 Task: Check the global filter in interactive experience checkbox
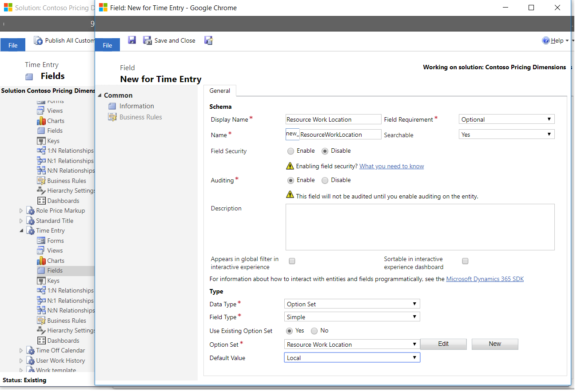(292, 261)
